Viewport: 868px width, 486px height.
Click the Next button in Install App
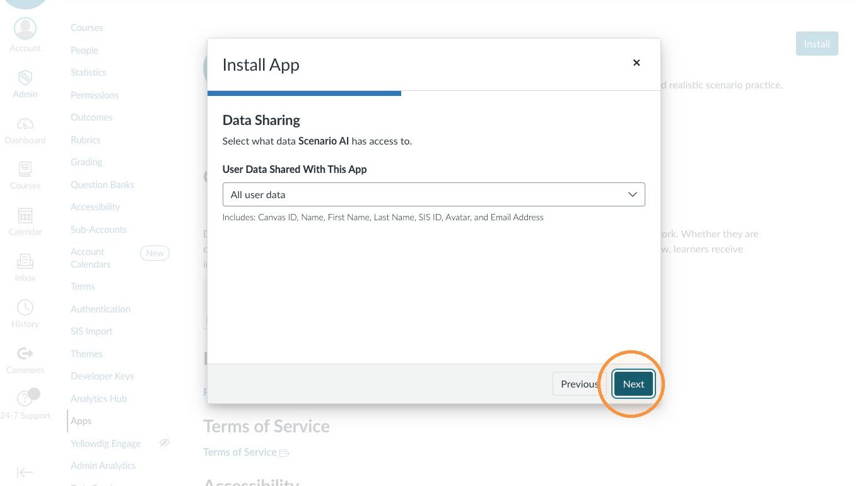[634, 384]
